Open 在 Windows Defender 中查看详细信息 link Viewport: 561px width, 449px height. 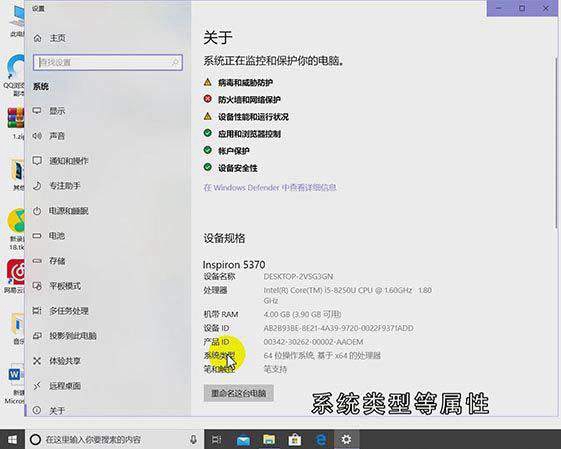point(270,187)
